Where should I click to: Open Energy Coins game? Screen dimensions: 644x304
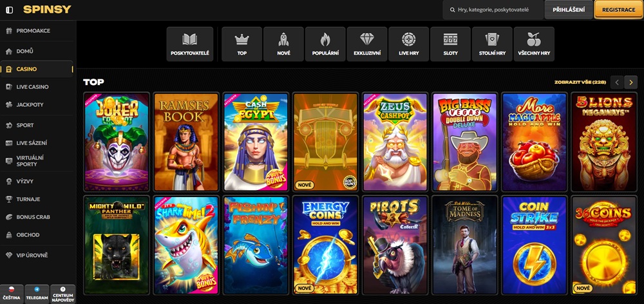[325, 245]
